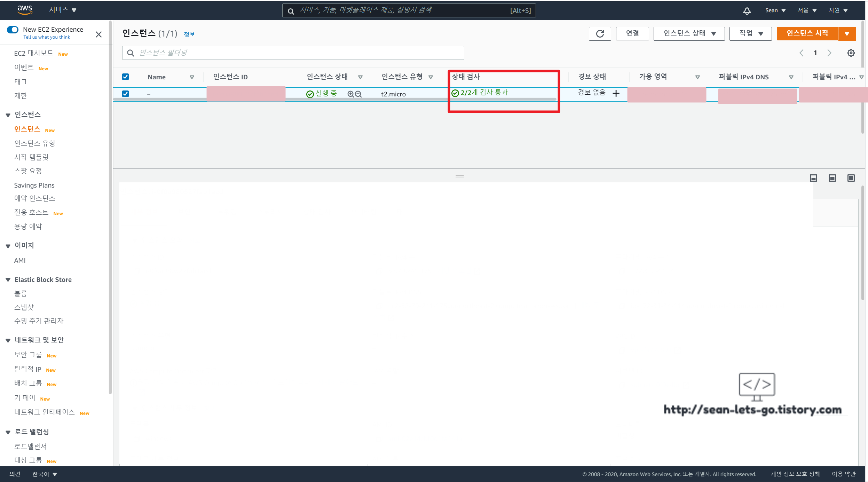The height and width of the screenshot is (482, 868).
Task: Click the zoom-out magnifier beside 실행 중
Action: point(358,94)
